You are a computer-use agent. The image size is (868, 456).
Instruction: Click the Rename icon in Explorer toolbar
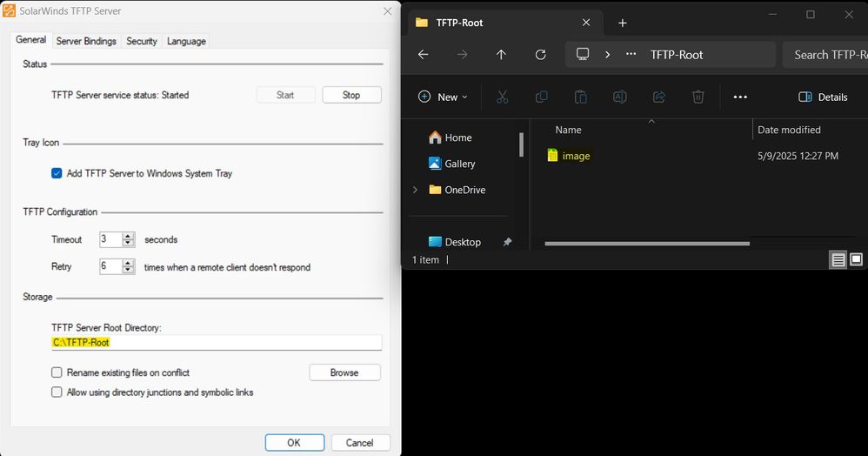(x=620, y=97)
